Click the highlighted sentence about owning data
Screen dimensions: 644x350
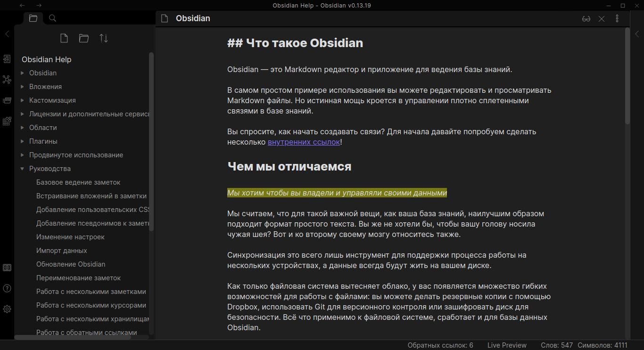point(337,193)
